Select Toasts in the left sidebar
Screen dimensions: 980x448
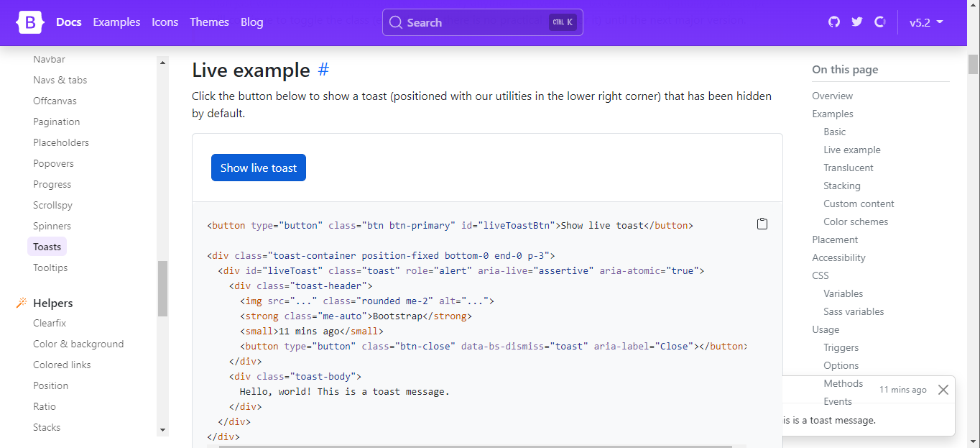(46, 246)
